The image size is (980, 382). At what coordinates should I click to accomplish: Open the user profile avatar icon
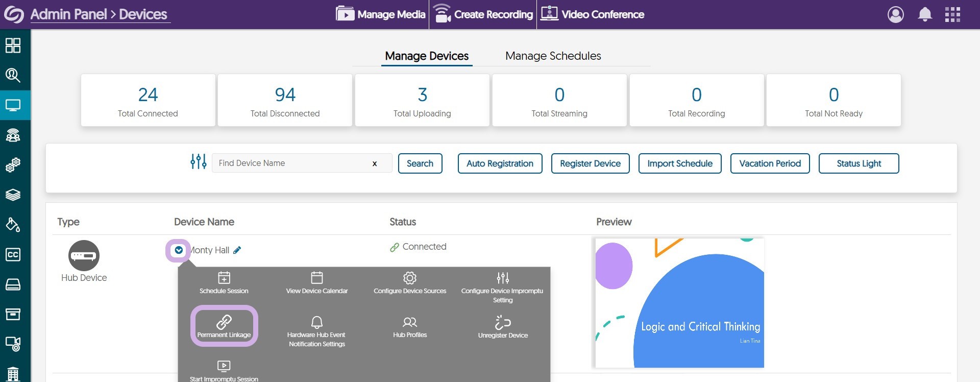895,14
